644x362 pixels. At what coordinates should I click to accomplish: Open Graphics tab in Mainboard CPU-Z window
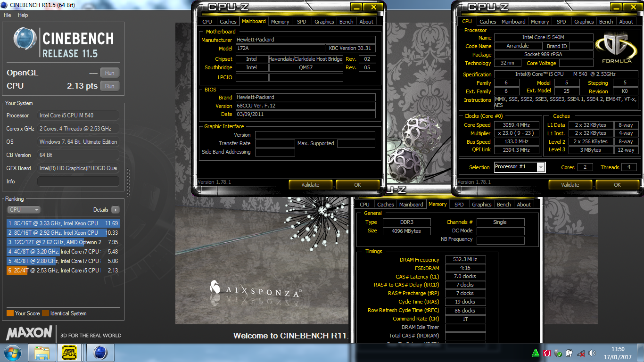[x=324, y=22]
